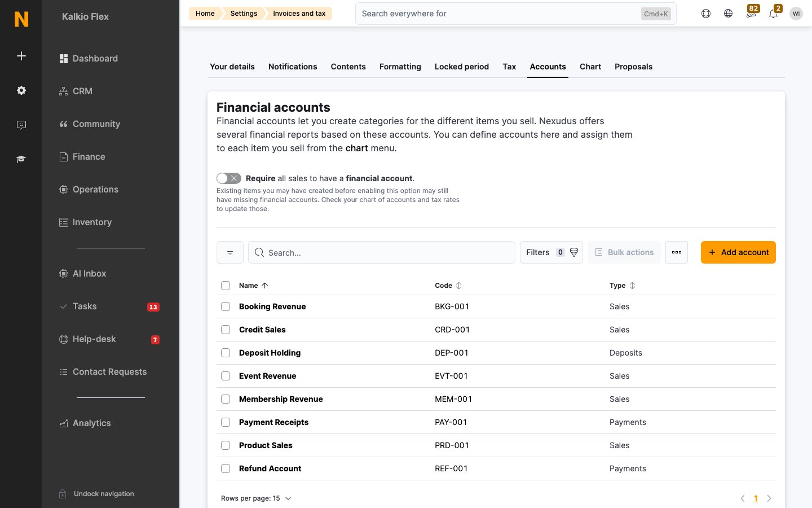812x508 pixels.
Task: Switch to the Tax tab
Action: pyautogui.click(x=509, y=67)
